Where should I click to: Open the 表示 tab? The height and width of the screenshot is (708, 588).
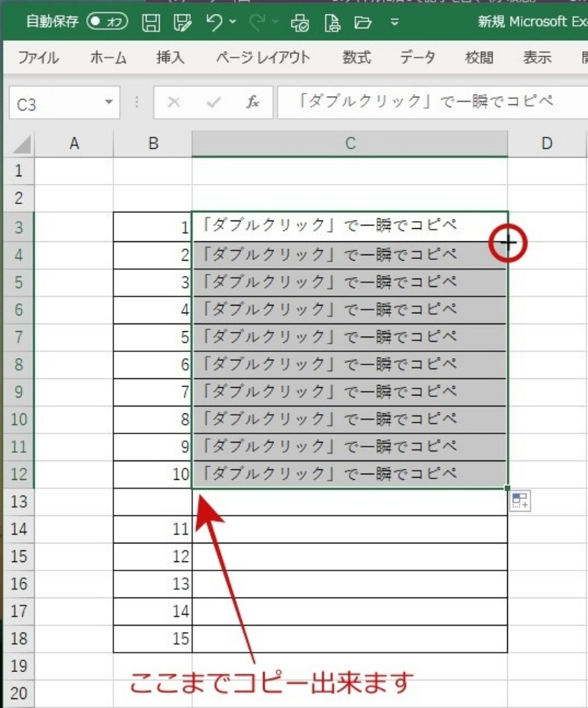[x=537, y=57]
